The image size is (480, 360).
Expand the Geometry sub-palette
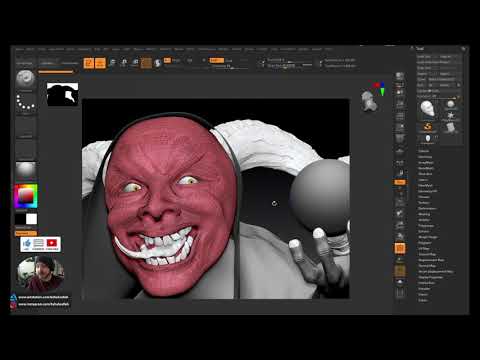click(425, 157)
